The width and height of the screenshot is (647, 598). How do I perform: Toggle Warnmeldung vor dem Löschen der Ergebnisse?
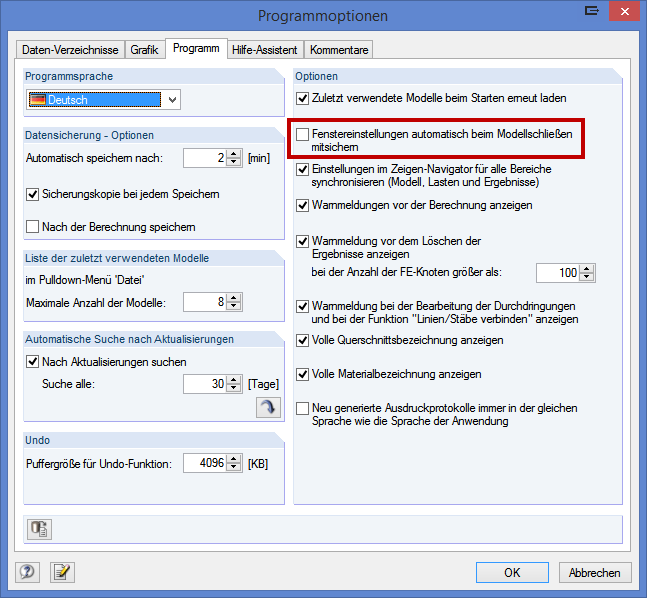[x=302, y=241]
